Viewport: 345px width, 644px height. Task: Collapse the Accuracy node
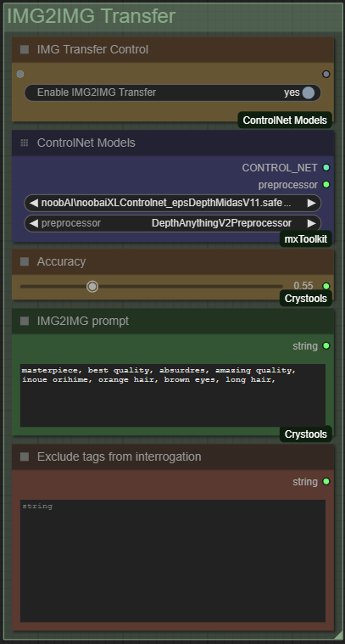25,261
